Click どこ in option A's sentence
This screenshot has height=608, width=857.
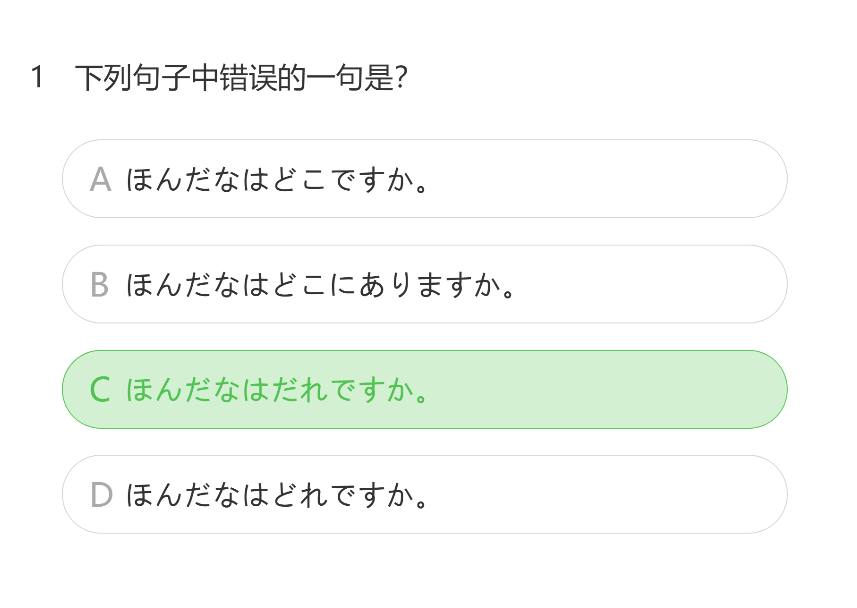pyautogui.click(x=295, y=180)
